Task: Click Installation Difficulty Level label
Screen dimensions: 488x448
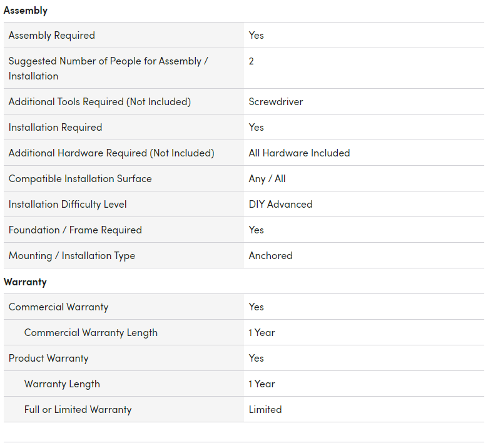Action: click(x=68, y=204)
